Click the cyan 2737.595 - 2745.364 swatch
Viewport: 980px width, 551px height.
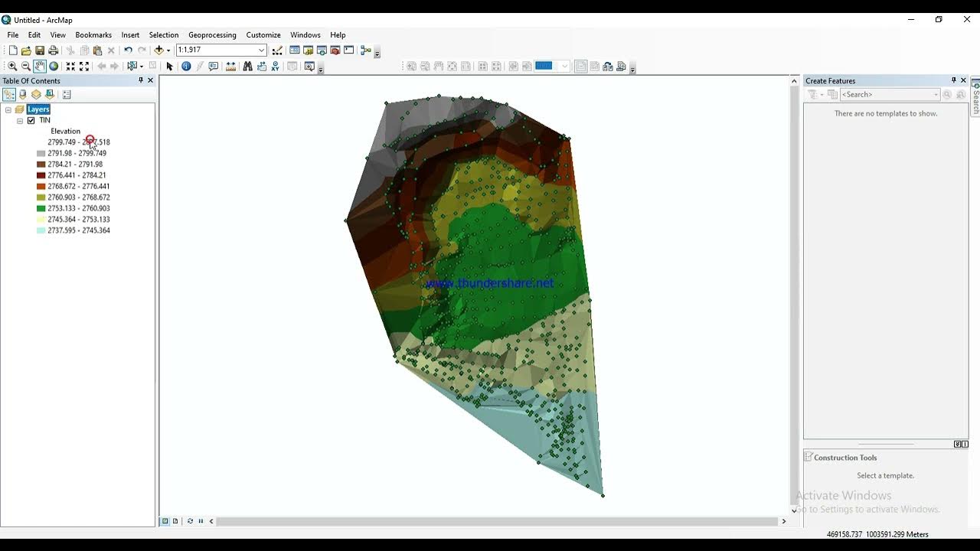tap(41, 230)
